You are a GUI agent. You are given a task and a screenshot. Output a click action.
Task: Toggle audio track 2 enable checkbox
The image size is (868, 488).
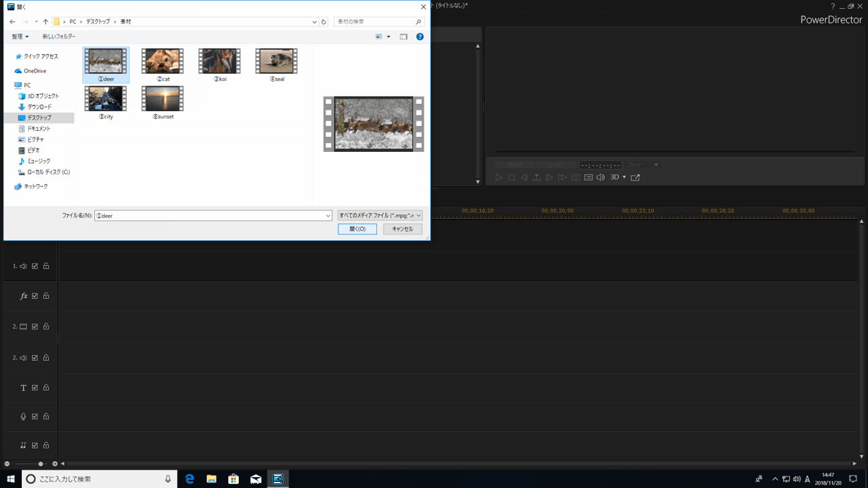pyautogui.click(x=35, y=358)
